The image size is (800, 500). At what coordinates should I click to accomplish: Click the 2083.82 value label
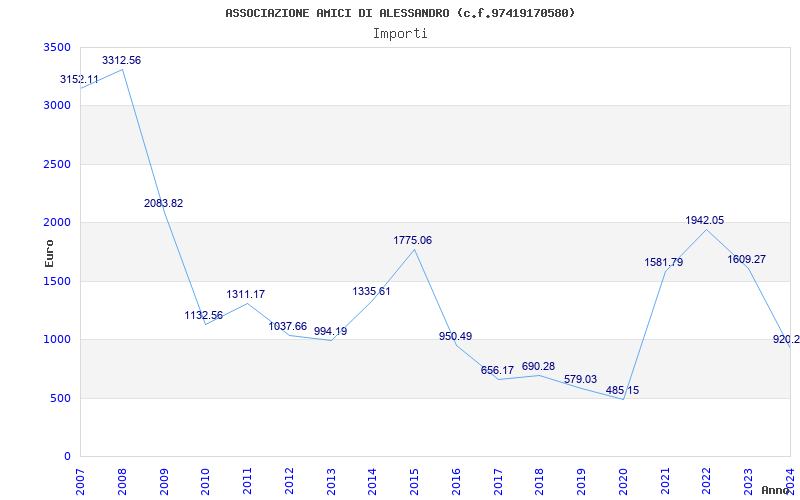pos(163,203)
